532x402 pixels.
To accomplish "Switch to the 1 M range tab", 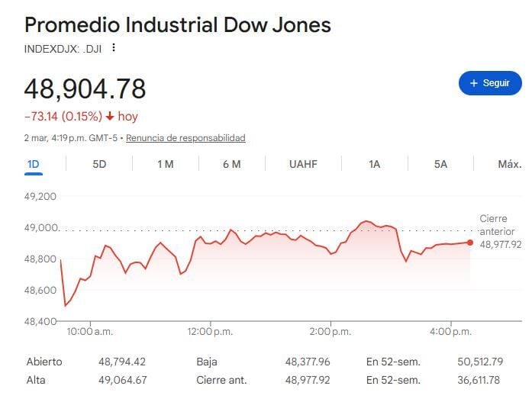I will (166, 164).
